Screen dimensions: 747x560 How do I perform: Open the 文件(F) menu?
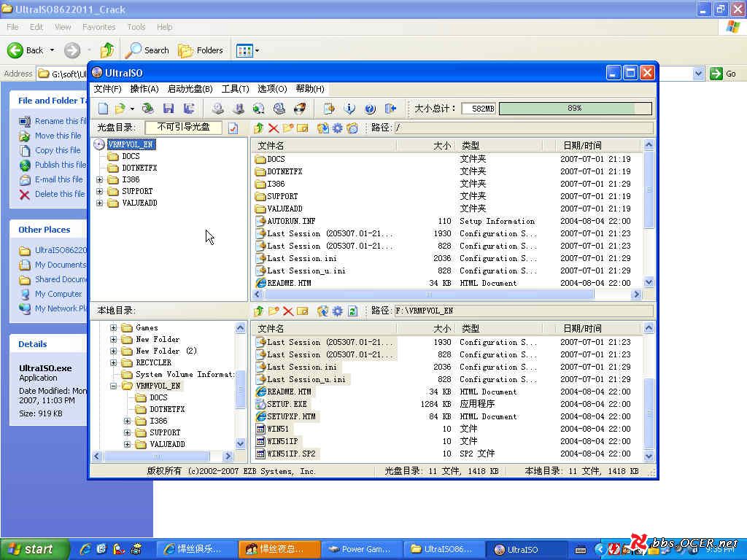tap(108, 89)
